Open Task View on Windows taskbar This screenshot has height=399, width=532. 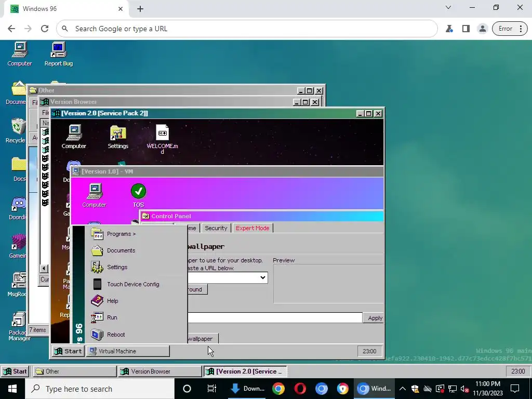coord(212,389)
